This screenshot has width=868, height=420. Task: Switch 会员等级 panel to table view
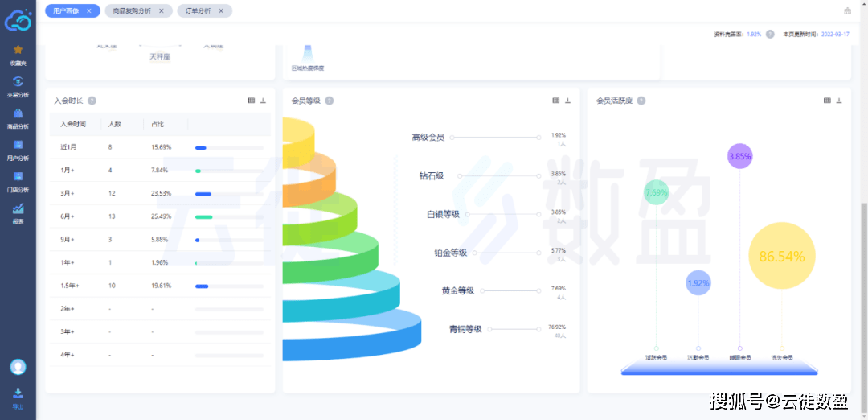555,101
